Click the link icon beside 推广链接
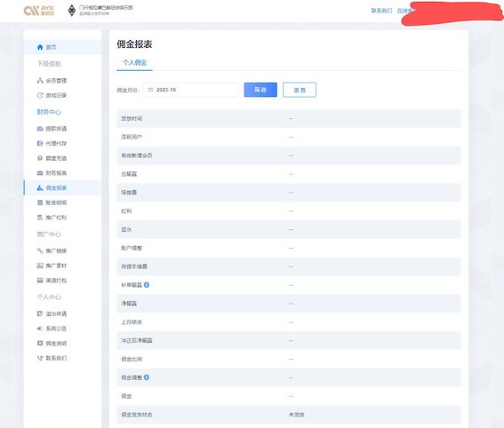Image resolution: width=504 pixels, height=428 pixels. 40,250
